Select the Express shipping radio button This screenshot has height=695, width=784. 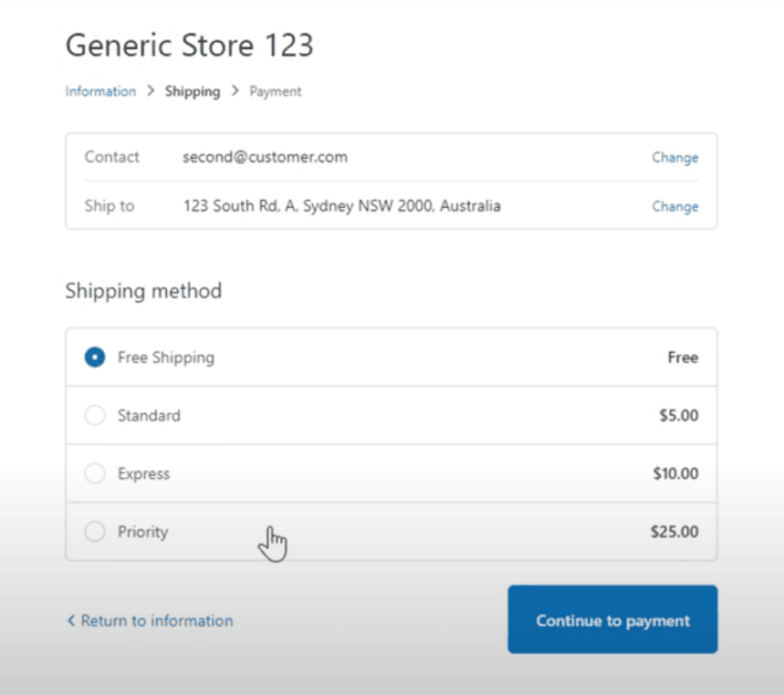coord(94,474)
